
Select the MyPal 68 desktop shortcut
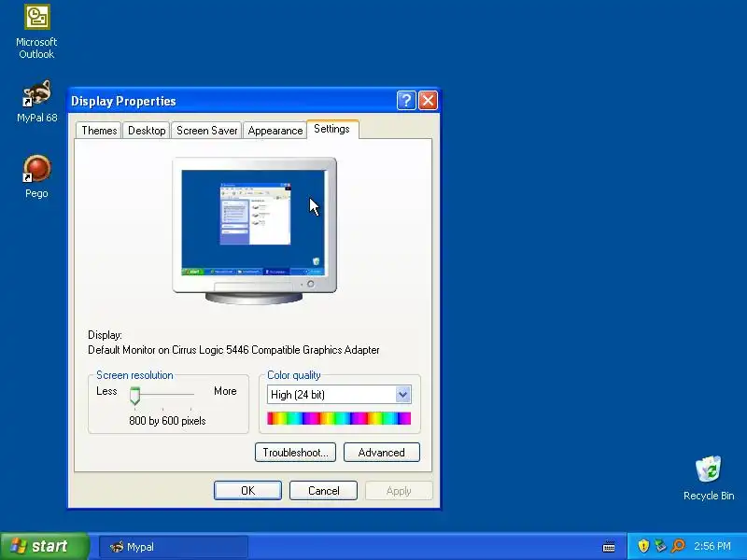pyautogui.click(x=36, y=102)
